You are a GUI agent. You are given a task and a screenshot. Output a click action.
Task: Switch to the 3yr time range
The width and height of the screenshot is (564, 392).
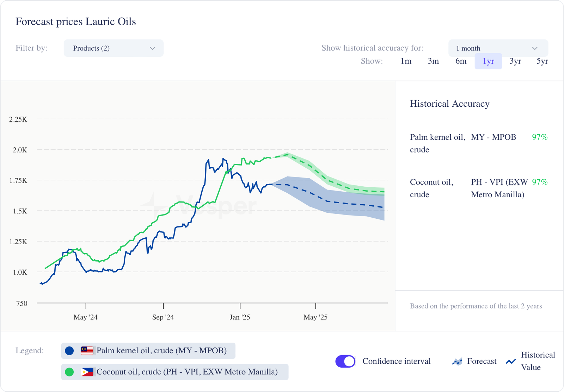(515, 61)
